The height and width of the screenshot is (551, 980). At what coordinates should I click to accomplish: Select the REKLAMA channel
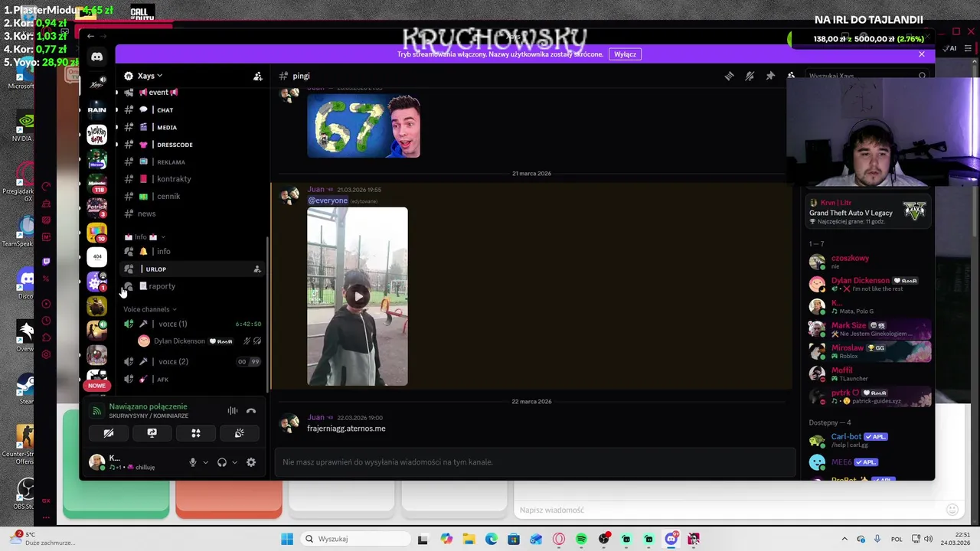tap(191, 162)
